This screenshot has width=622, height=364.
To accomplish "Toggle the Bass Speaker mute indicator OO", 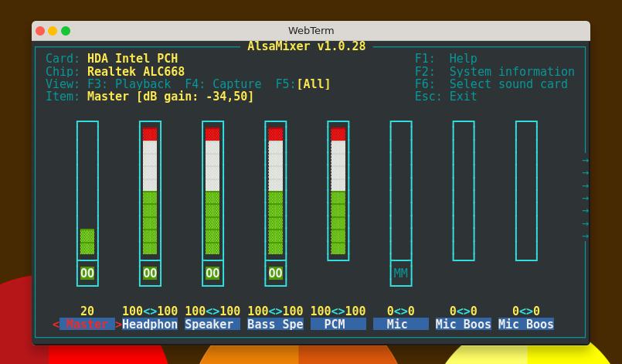I will [x=275, y=273].
